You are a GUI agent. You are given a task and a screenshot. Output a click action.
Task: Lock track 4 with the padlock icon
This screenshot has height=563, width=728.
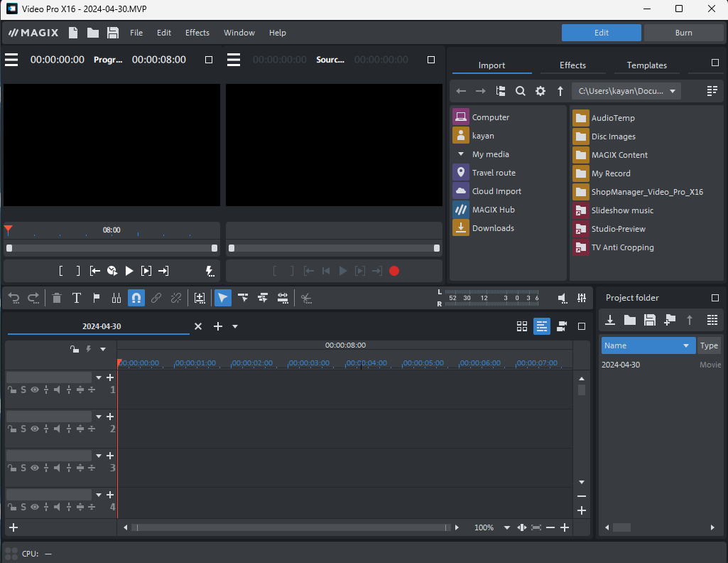[x=11, y=507]
